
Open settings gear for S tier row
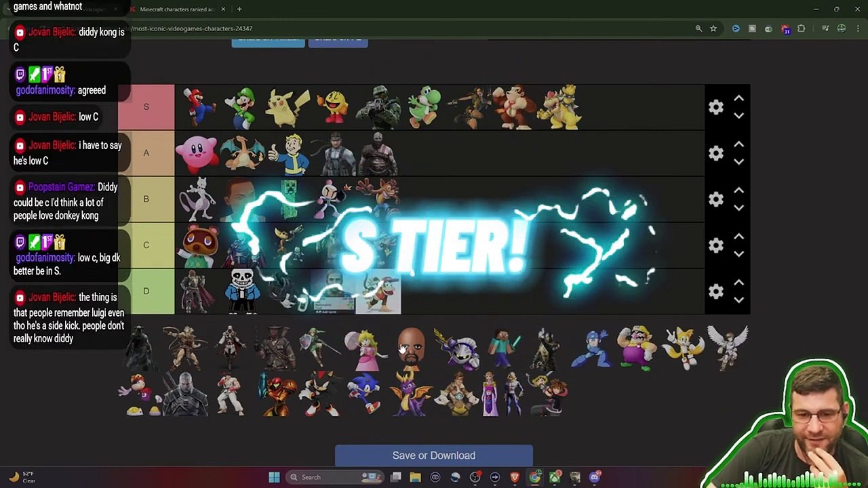716,107
